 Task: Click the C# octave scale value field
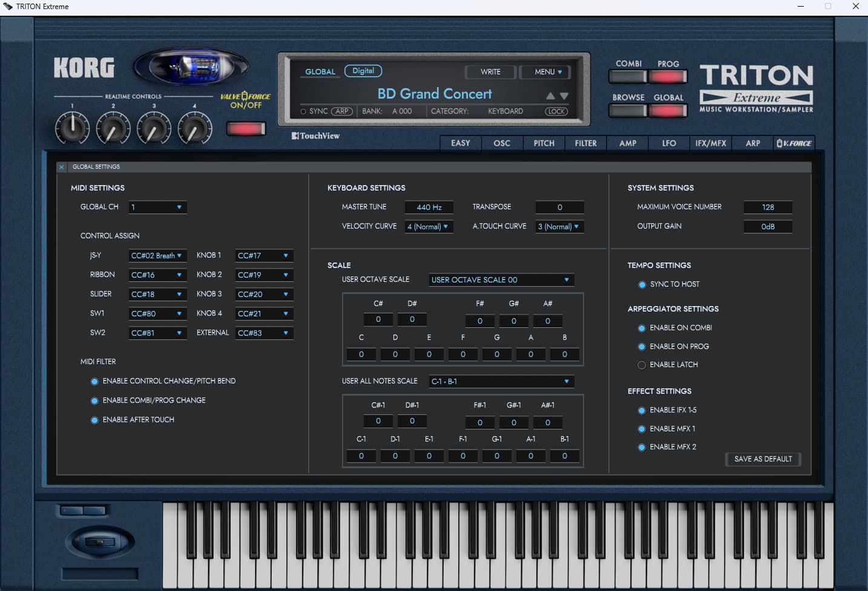[378, 320]
